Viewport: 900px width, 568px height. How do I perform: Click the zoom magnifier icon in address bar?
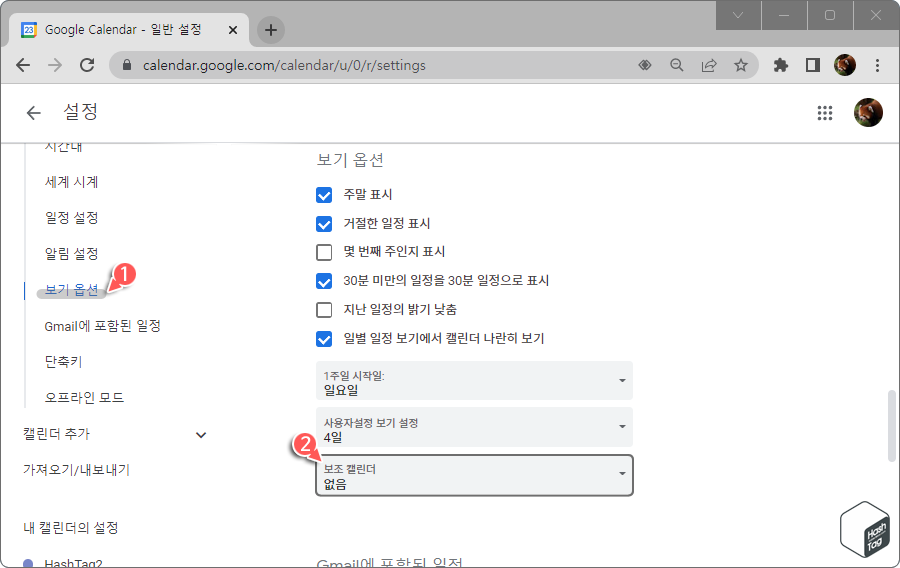pyautogui.click(x=677, y=65)
